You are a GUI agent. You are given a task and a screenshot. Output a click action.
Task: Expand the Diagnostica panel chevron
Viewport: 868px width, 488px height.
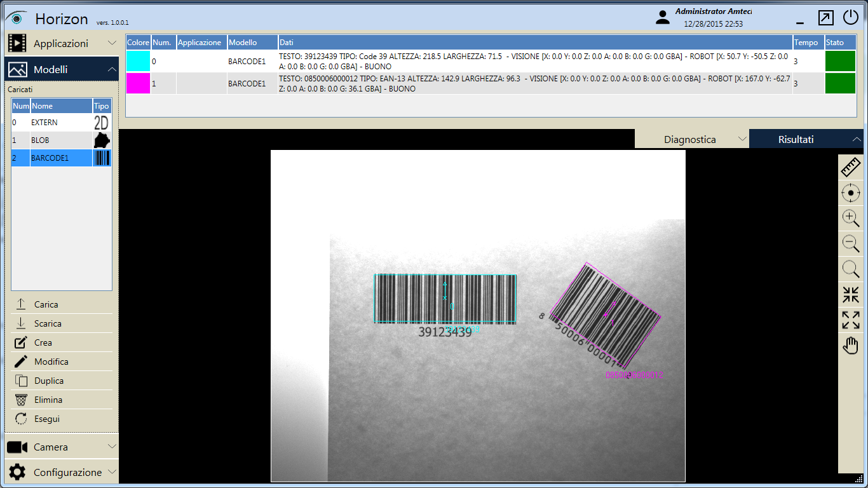click(742, 139)
